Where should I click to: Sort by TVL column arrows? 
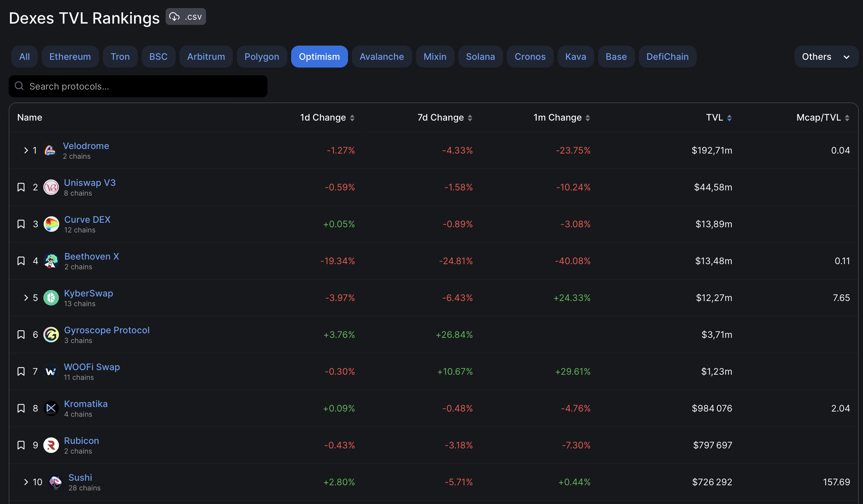point(729,118)
